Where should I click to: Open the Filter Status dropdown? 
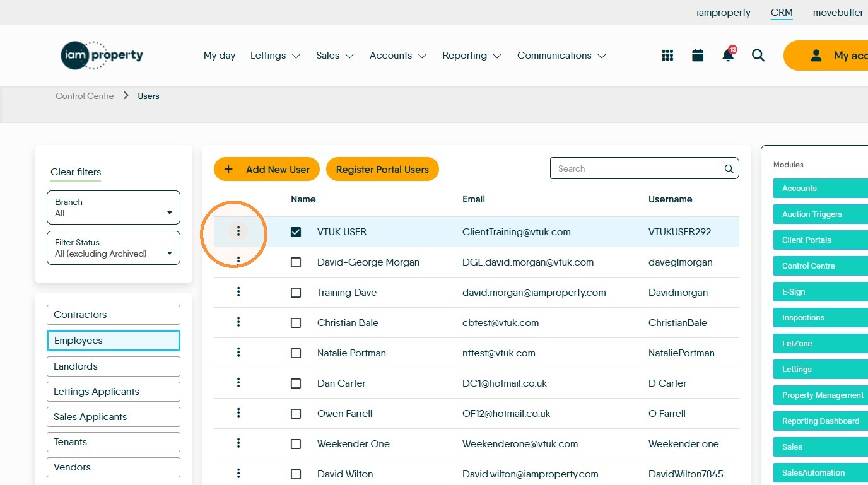click(x=114, y=248)
